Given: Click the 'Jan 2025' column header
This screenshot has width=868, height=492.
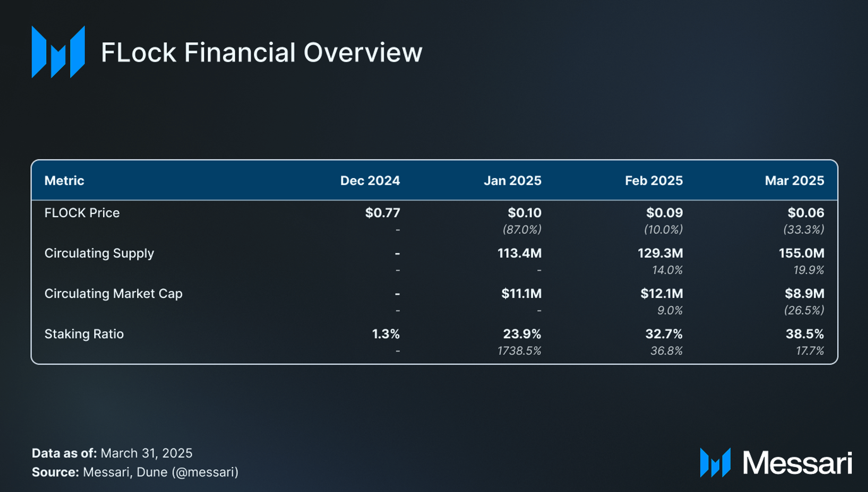Looking at the screenshot, I should 513,181.
